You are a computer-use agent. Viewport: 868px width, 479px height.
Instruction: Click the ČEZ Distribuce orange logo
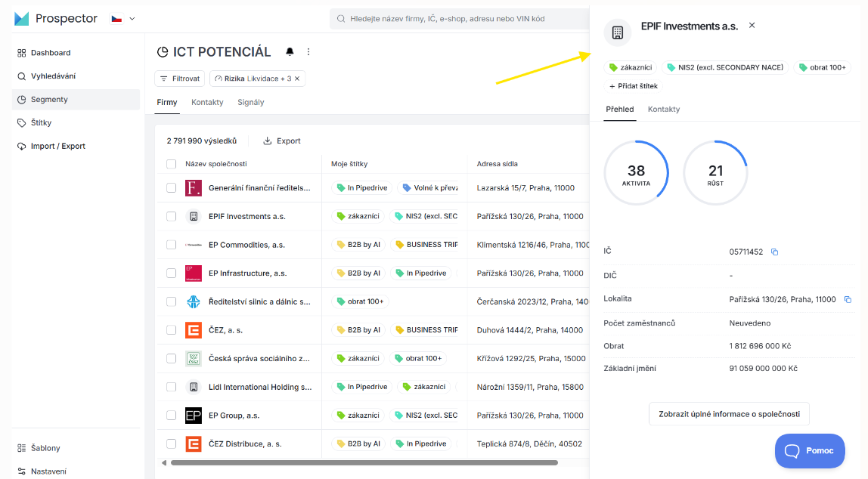(194, 443)
